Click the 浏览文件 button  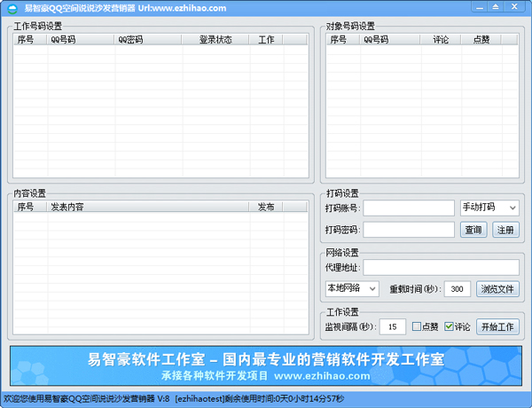497,289
